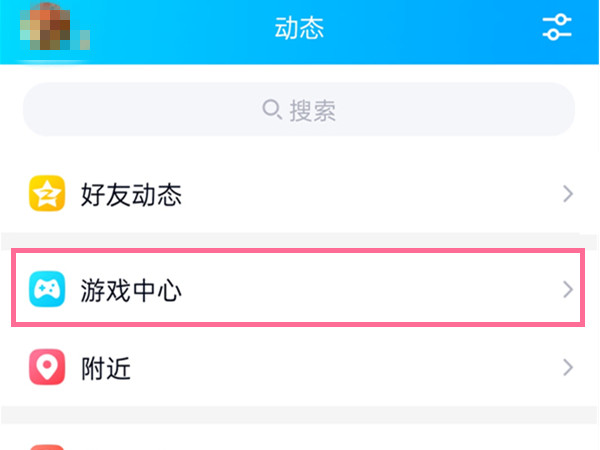Tap the partially visible orange icon at bottom
The image size is (600, 450).
(47, 446)
